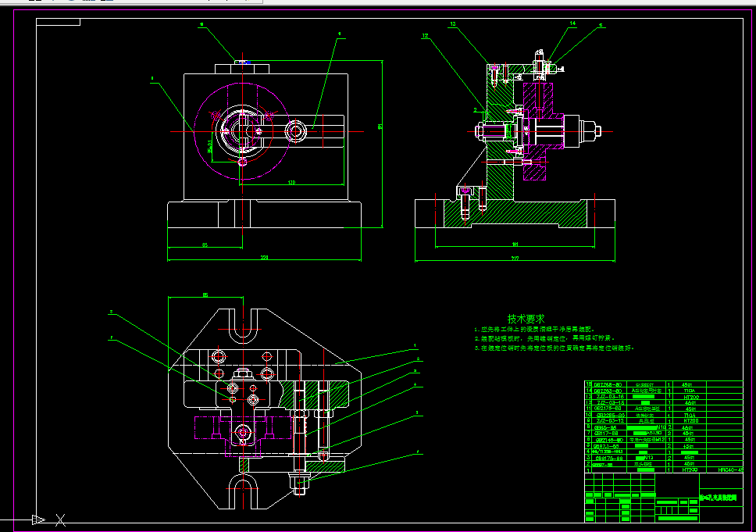This screenshot has width=756, height=532.
Task: Select balloon number 12 in the section view
Action: coord(425,36)
